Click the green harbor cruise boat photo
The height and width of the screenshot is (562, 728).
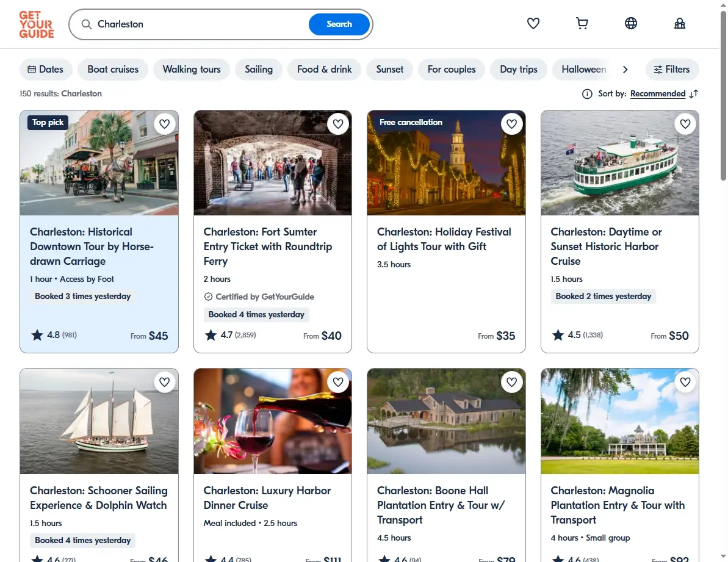point(620,163)
